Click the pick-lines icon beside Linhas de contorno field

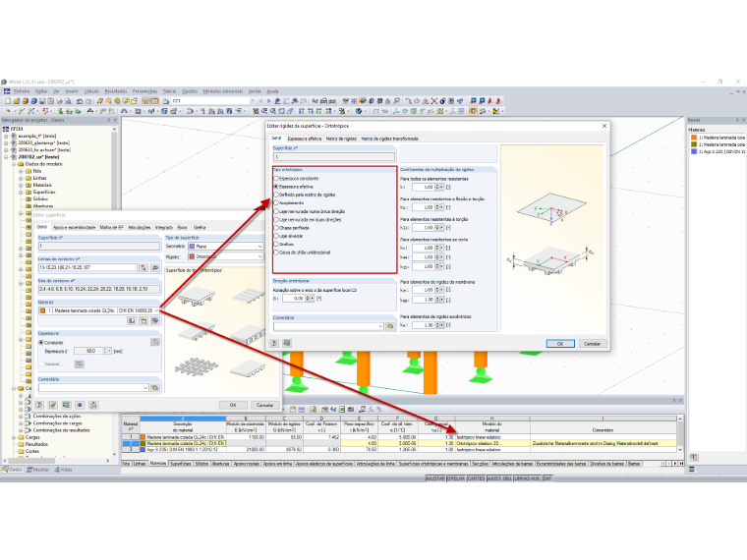(x=144, y=267)
